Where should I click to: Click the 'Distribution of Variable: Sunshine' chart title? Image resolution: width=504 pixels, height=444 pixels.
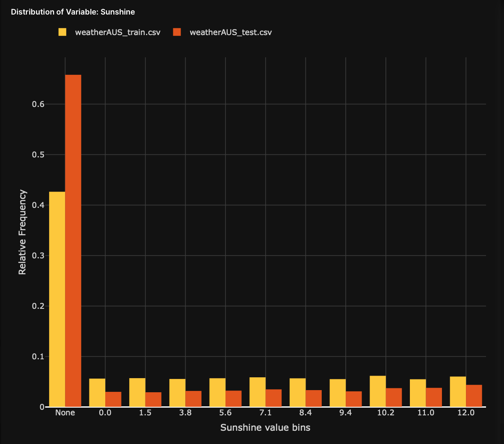[73, 12]
